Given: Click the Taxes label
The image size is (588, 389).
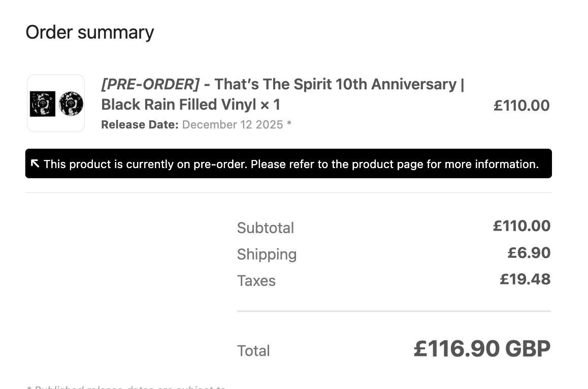Looking at the screenshot, I should click(x=256, y=281).
